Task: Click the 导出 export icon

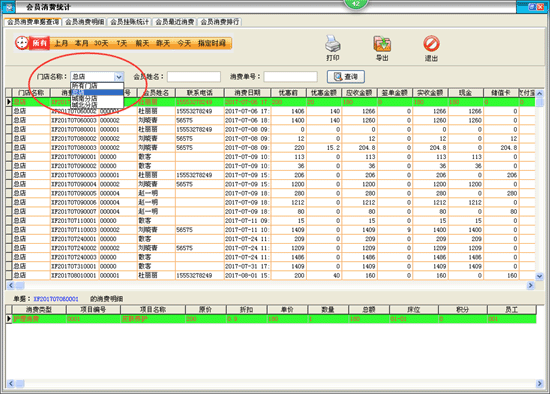Action: pos(382,44)
